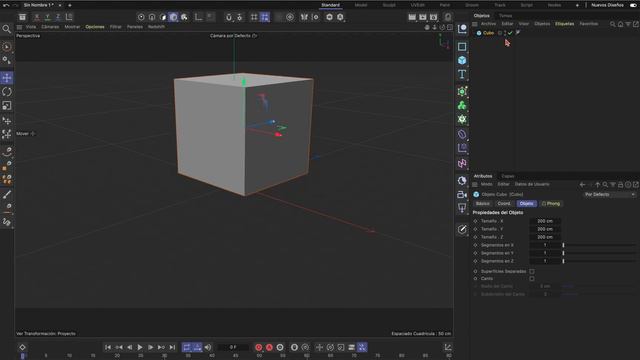Click the Segmentos en Y slider
The image size is (640, 360).
pyautogui.click(x=599, y=253)
